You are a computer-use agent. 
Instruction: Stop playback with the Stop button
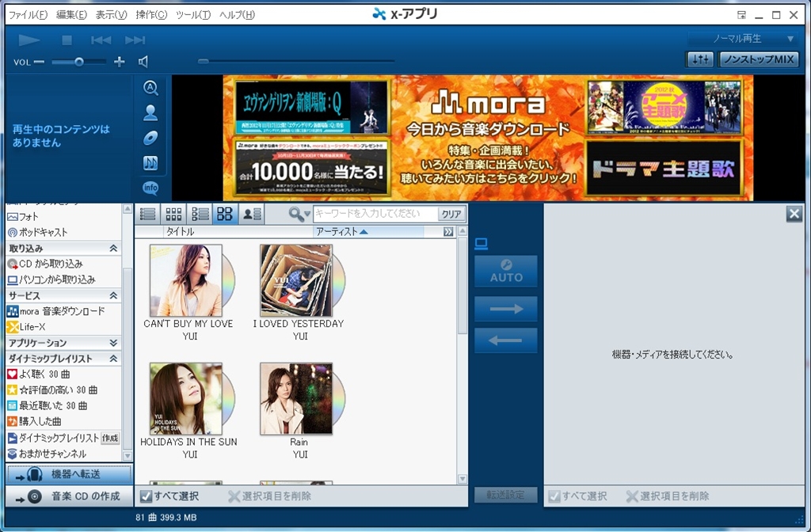pyautogui.click(x=67, y=40)
